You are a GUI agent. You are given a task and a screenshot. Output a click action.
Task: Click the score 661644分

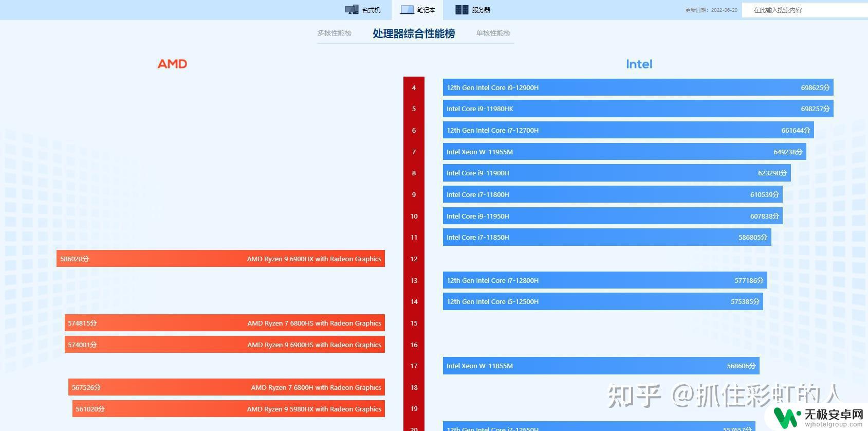click(x=796, y=130)
